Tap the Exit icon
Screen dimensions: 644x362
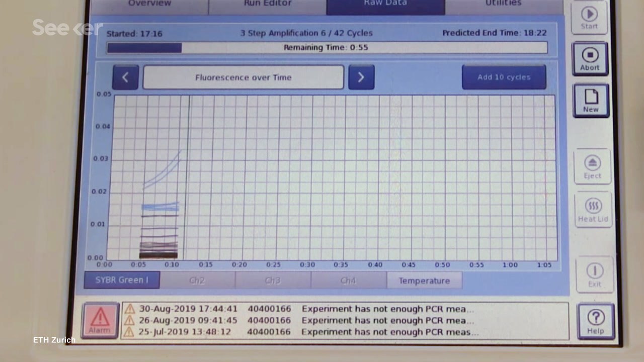point(595,275)
